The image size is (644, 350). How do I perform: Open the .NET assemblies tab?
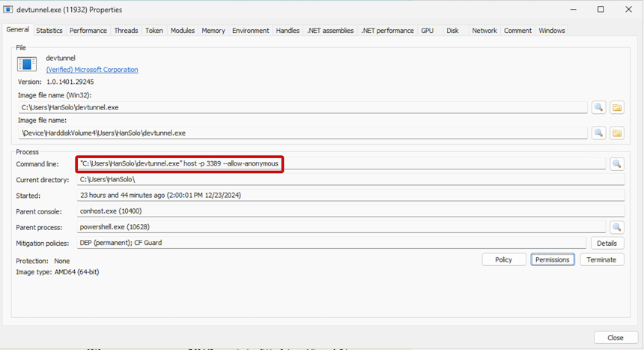[330, 31]
